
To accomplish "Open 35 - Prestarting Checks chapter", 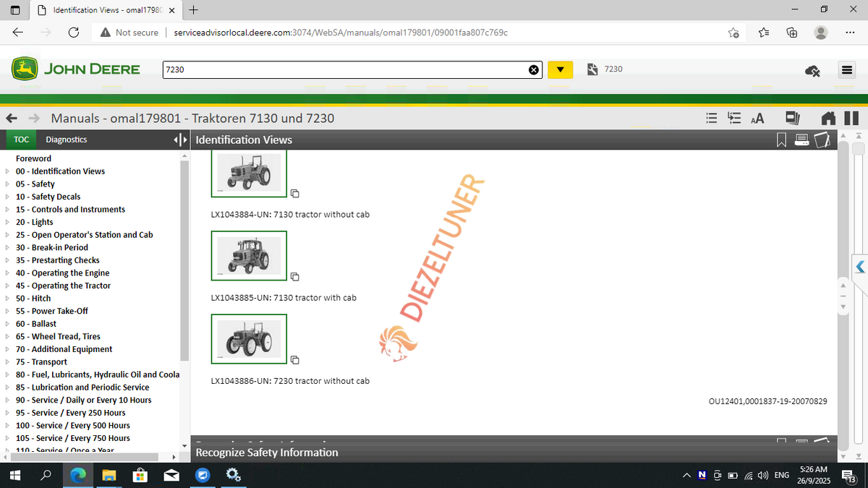I will click(57, 260).
